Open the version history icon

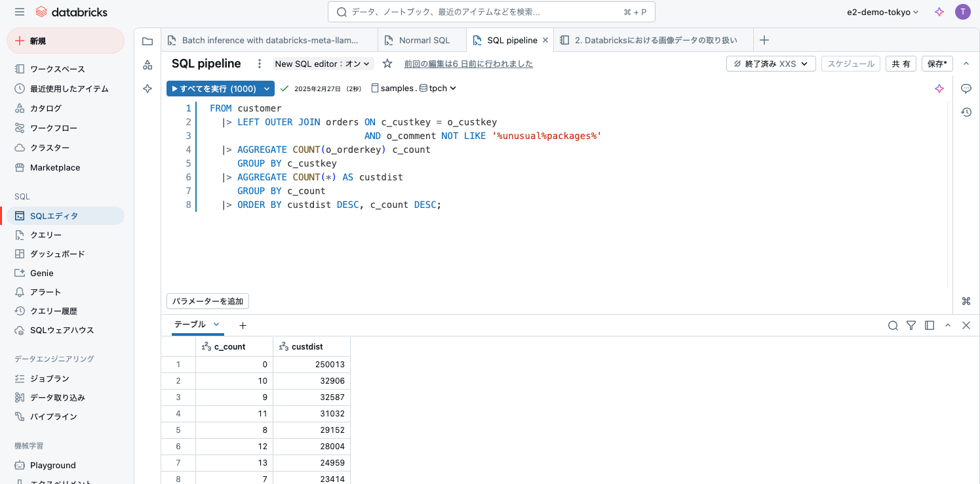pos(966,112)
